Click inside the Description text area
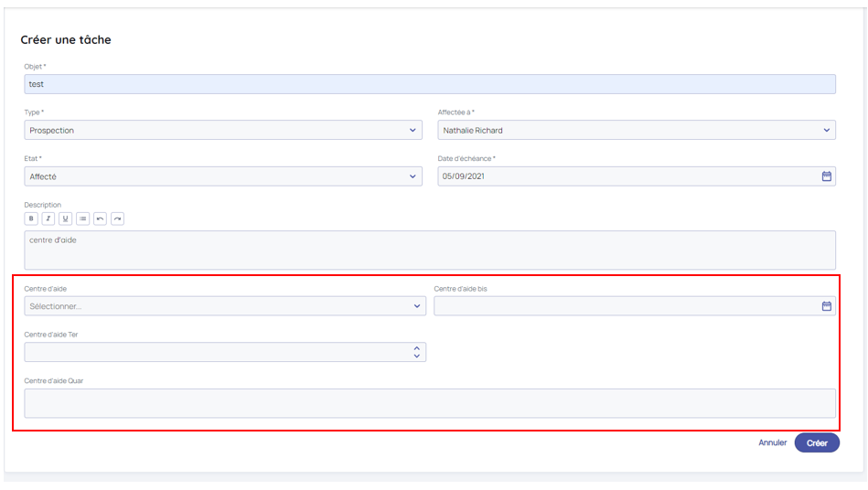This screenshot has width=868, height=490. (430, 250)
